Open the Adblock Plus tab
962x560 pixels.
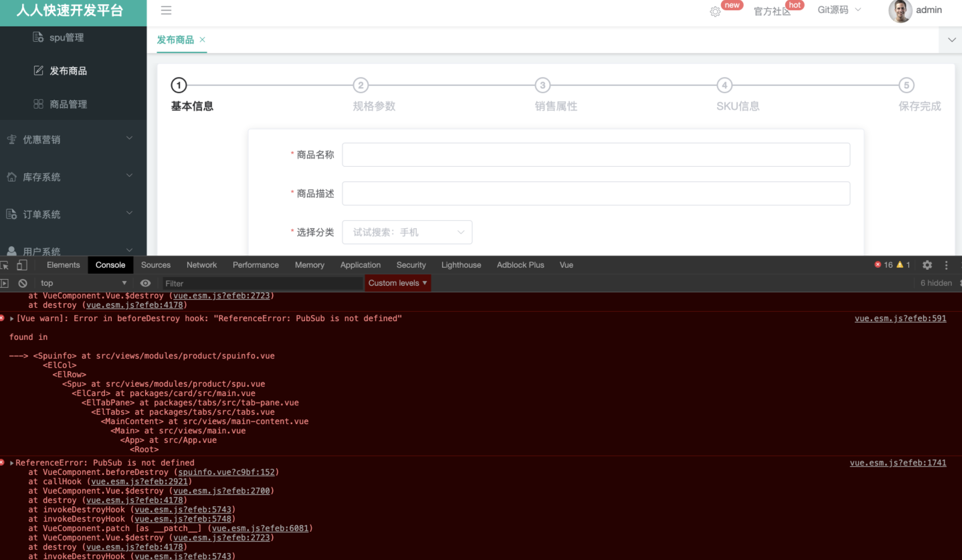pos(520,265)
